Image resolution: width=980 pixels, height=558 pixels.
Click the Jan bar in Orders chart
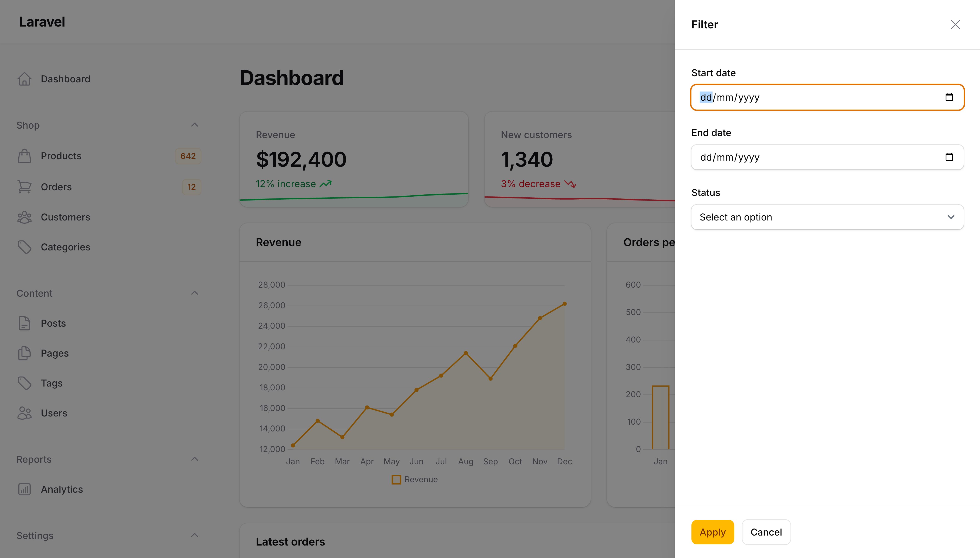tap(661, 417)
